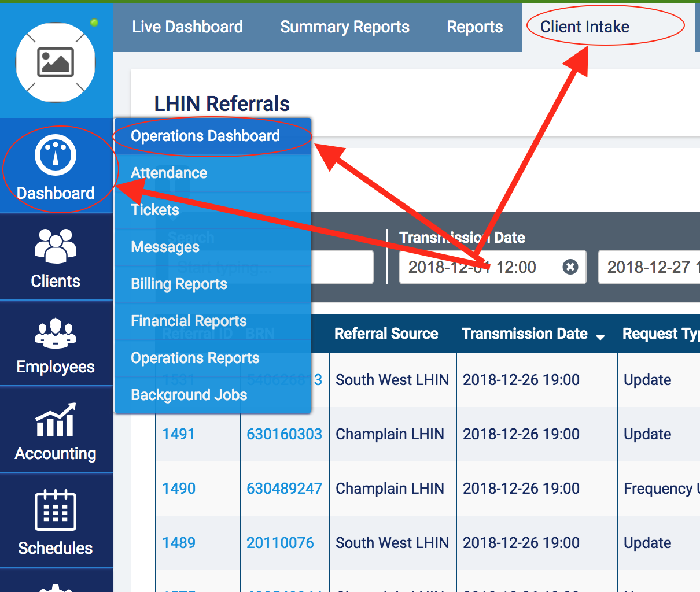The image size is (700, 592).
Task: Select Attendance from the dashboard menu
Action: point(213,173)
